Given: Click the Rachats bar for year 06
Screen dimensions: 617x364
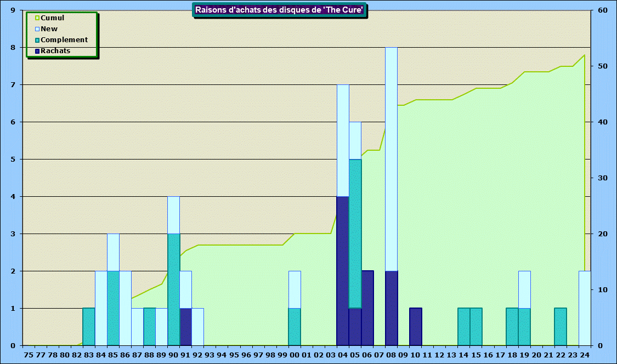Looking at the screenshot, I should click(x=367, y=308).
